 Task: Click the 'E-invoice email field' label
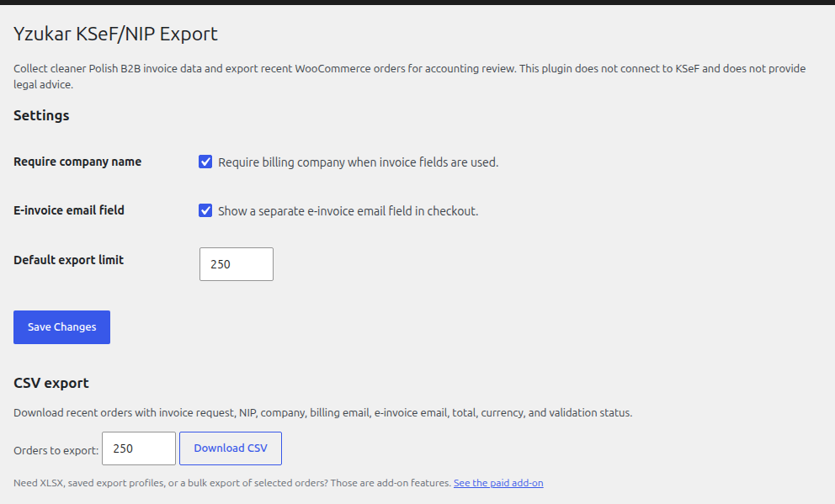(x=69, y=210)
